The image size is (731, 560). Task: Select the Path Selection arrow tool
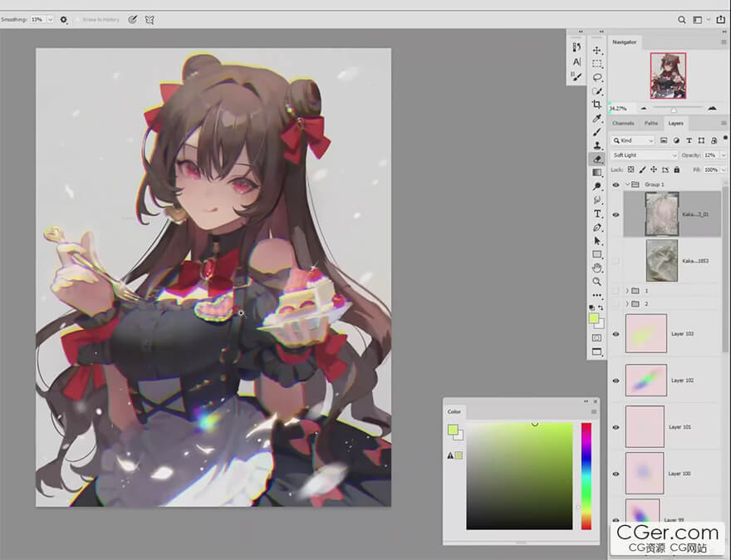point(596,241)
